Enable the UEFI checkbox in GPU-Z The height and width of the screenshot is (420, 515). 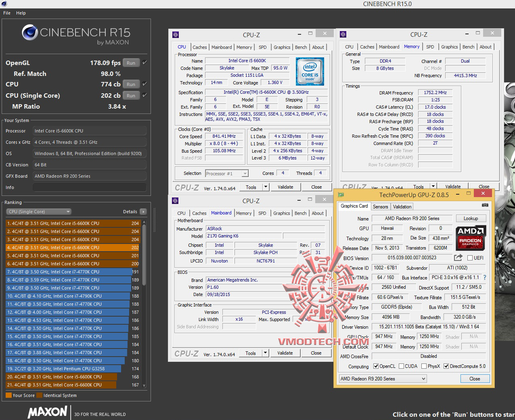point(470,258)
